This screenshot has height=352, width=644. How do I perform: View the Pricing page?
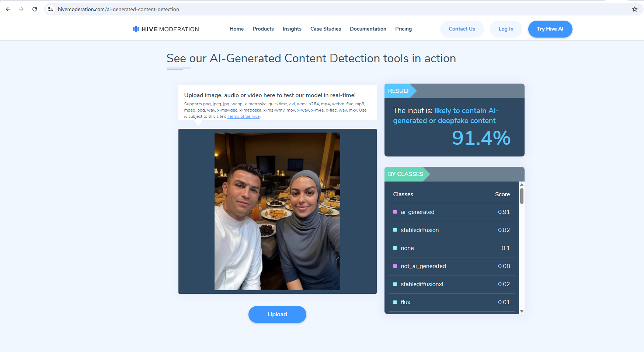(x=403, y=29)
